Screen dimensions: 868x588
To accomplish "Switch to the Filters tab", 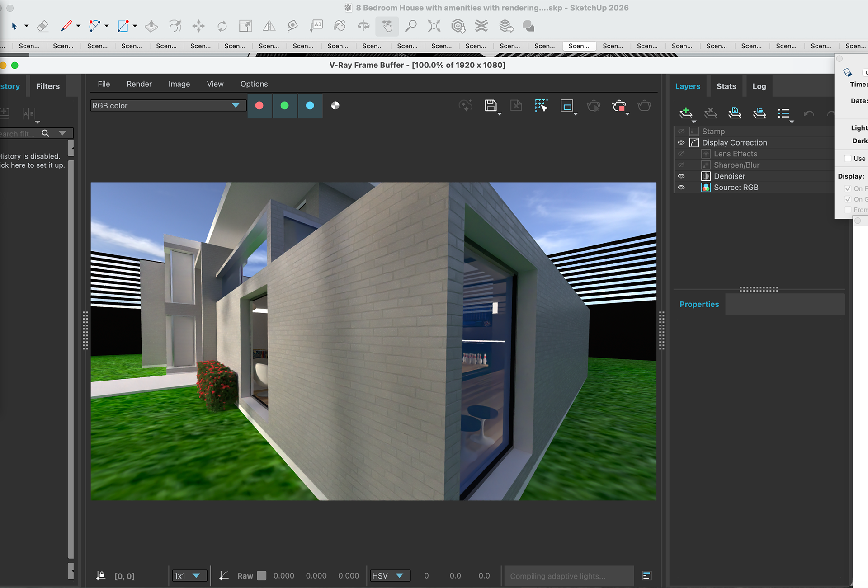I will 47,86.
